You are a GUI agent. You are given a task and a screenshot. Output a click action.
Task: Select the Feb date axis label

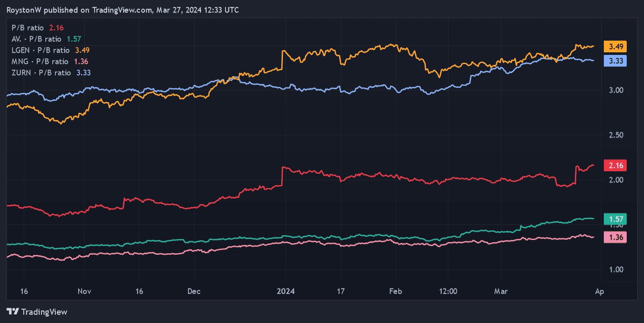point(395,291)
